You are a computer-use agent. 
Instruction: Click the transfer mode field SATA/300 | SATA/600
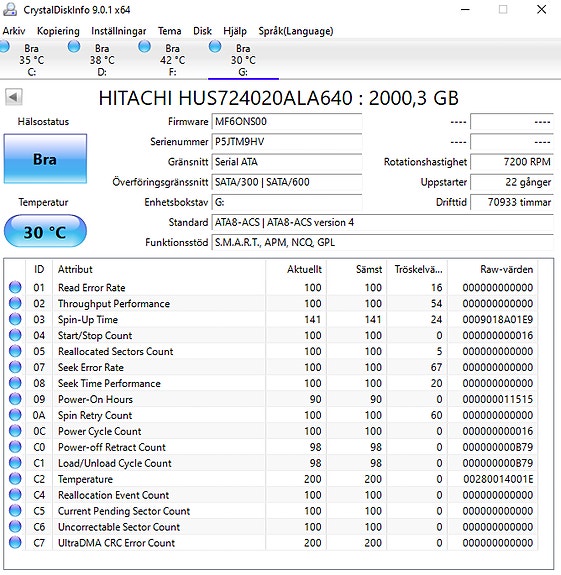click(x=287, y=182)
